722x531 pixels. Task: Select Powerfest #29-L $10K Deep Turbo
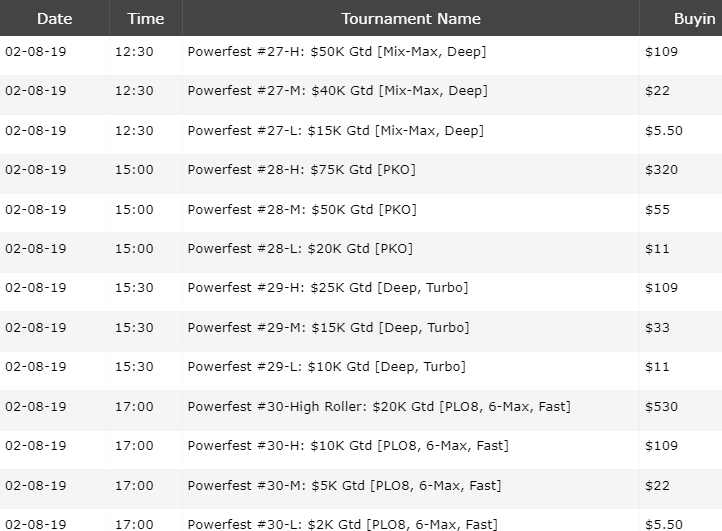point(326,367)
